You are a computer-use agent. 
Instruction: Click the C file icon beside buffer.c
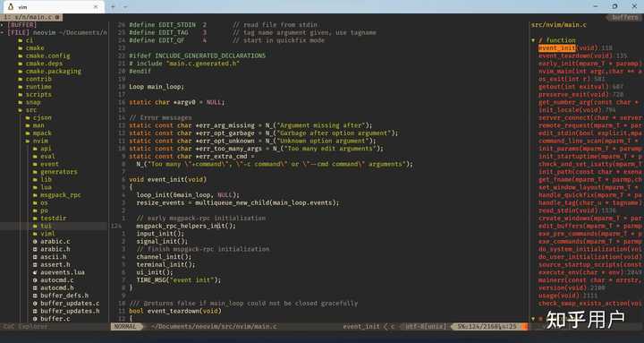35,319
